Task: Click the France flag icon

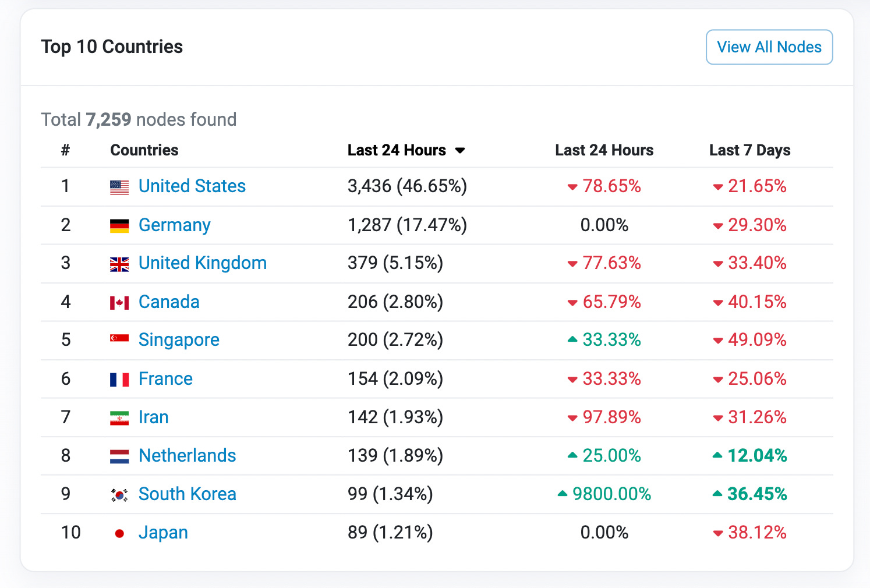Action: 119,380
